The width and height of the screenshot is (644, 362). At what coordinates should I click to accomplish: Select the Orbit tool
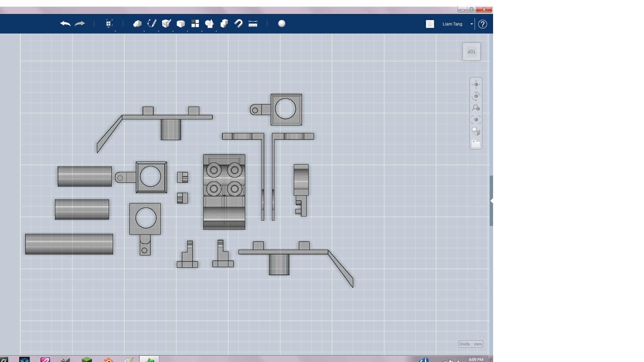476,96
